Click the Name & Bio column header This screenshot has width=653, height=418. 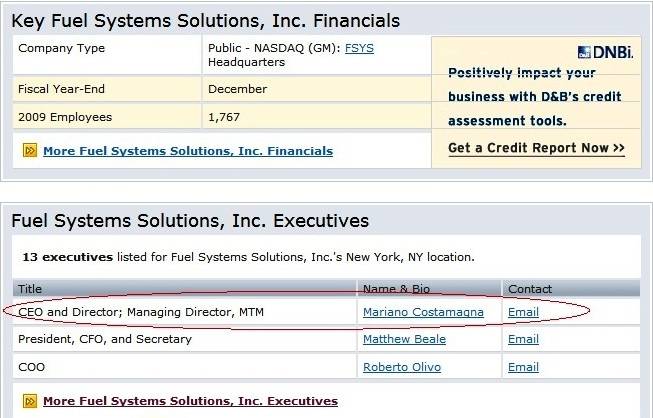point(396,289)
